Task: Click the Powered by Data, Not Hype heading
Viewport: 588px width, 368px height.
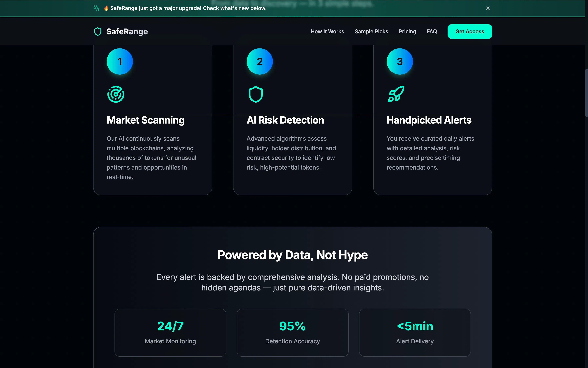Action: pyautogui.click(x=293, y=255)
